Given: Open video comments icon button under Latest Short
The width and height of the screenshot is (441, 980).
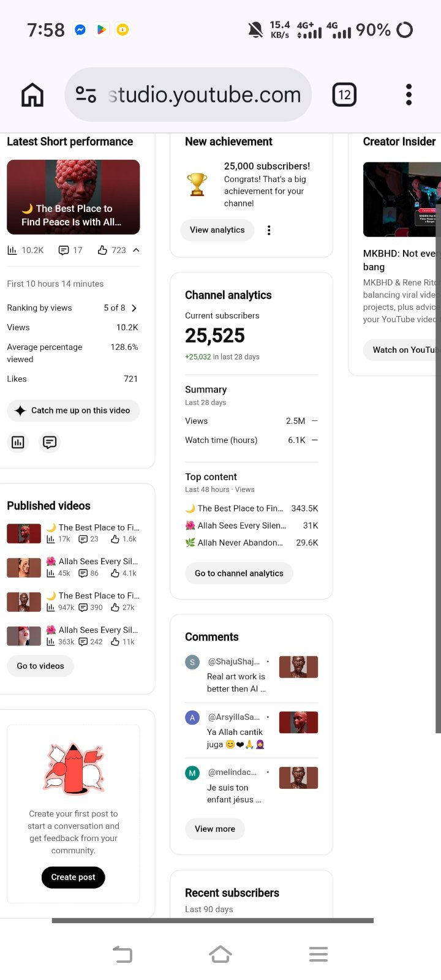Looking at the screenshot, I should click(x=50, y=442).
